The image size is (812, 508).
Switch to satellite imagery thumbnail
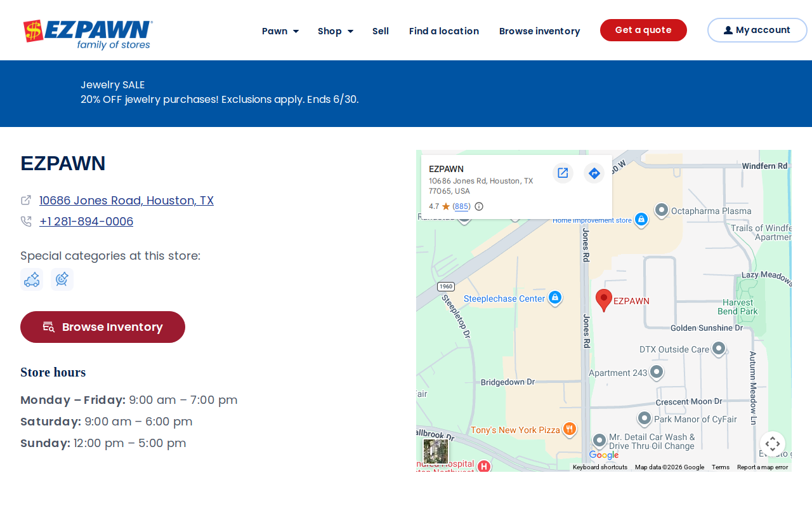coord(436,451)
